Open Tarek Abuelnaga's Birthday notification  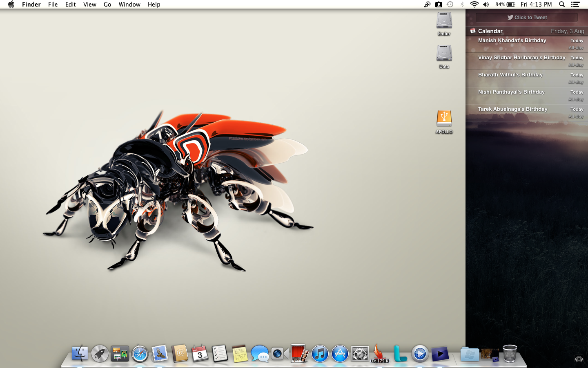coord(527,113)
